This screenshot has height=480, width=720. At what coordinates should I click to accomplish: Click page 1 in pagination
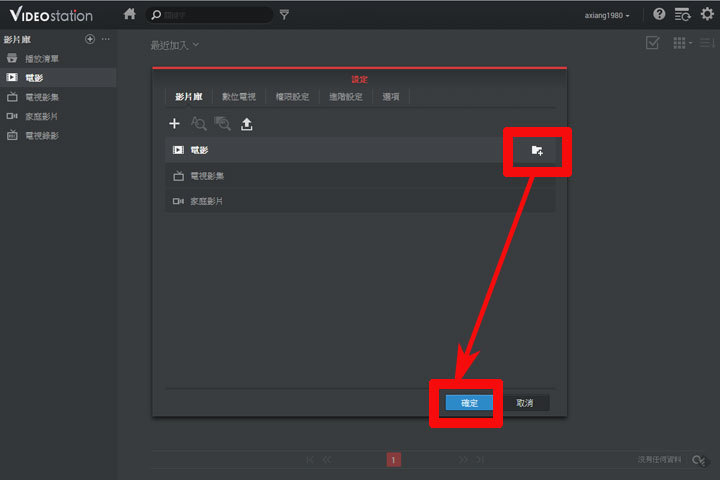coord(394,459)
